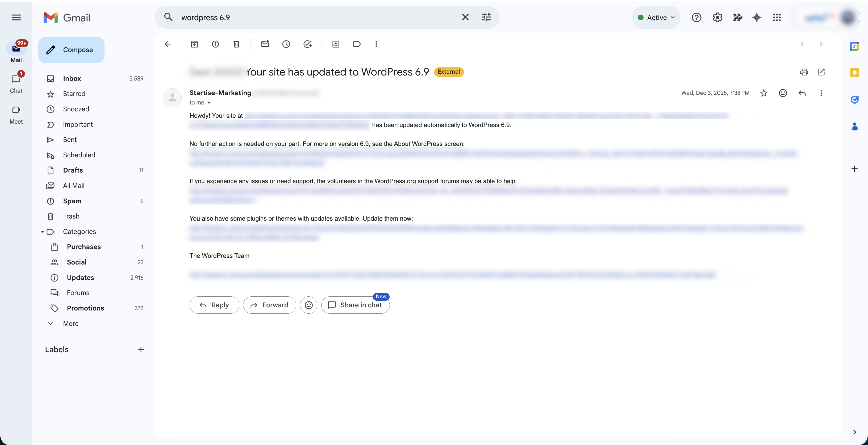Add the email to Tasks
Viewport: 868px width, 445px height.
point(307,44)
